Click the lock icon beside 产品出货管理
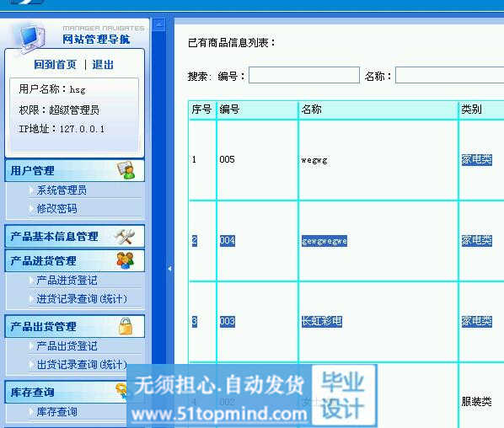The height and width of the screenshot is (428, 504). coord(126,326)
